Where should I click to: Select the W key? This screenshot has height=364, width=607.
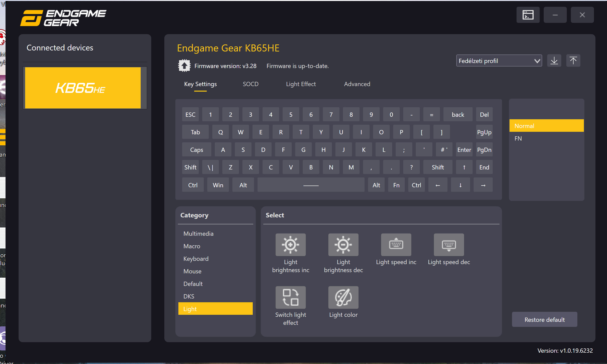point(241,132)
